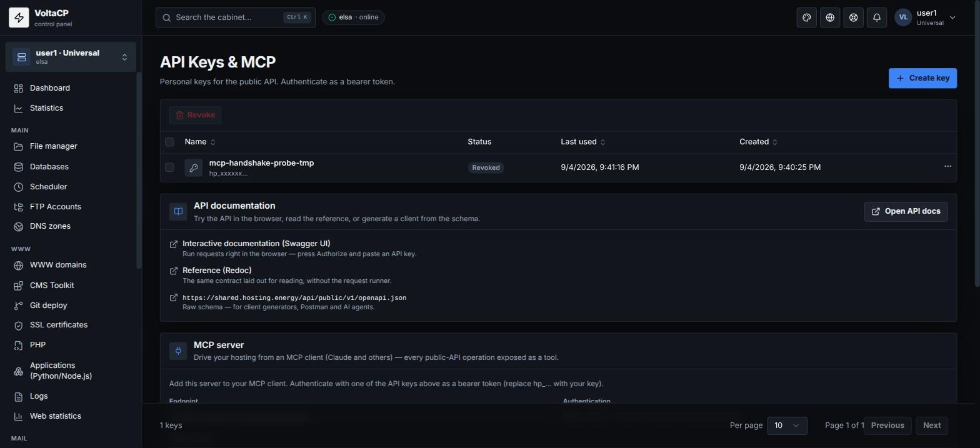
Task: Select the mcp-handshake-probe-tmp row checkbox
Action: coord(169,167)
